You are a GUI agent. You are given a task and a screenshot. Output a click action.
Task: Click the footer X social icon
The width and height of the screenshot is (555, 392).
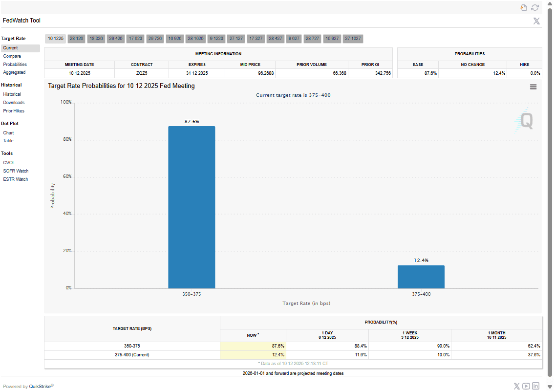pos(516,386)
